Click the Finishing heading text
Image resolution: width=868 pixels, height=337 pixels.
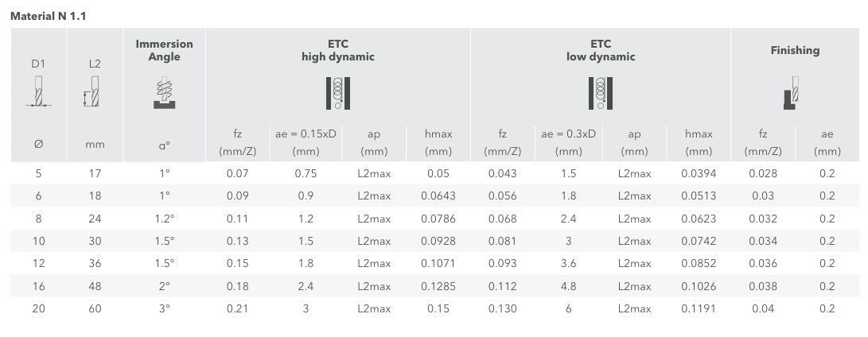(795, 50)
